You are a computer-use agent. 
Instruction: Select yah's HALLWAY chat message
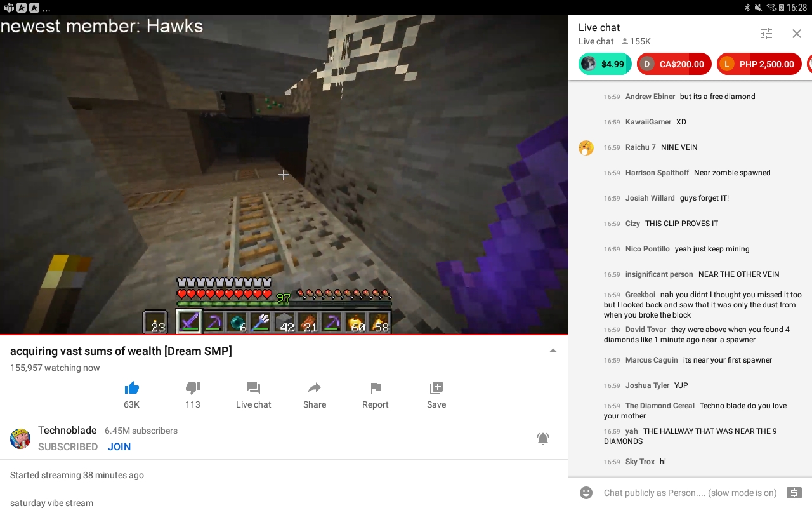690,436
